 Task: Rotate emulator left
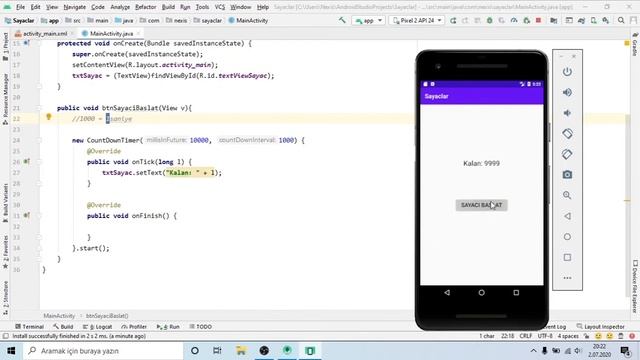pos(567,133)
